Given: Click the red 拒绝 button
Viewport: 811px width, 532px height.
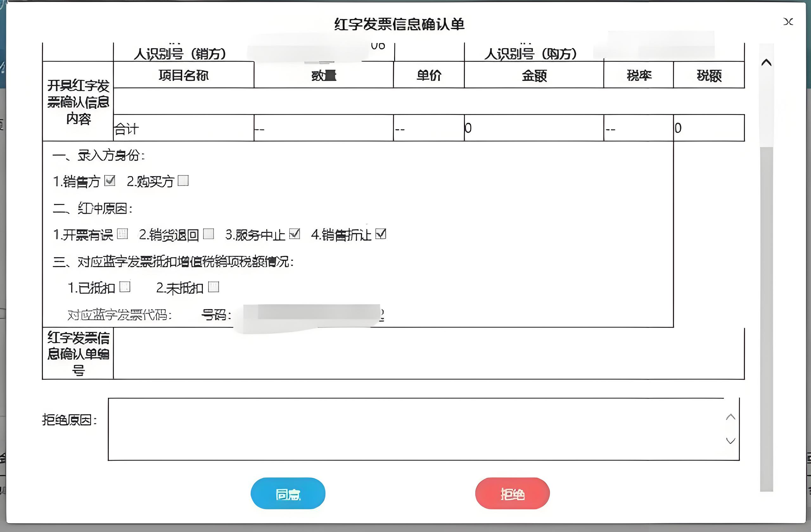Looking at the screenshot, I should (x=513, y=493).
